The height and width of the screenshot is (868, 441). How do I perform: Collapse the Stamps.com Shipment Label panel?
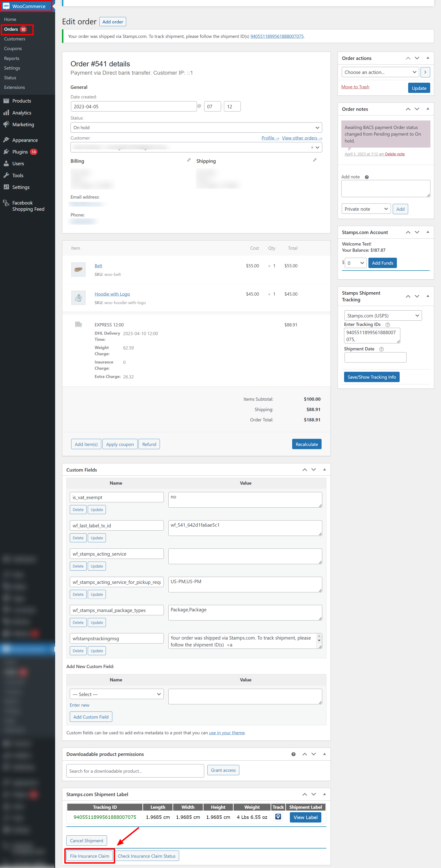click(x=324, y=794)
